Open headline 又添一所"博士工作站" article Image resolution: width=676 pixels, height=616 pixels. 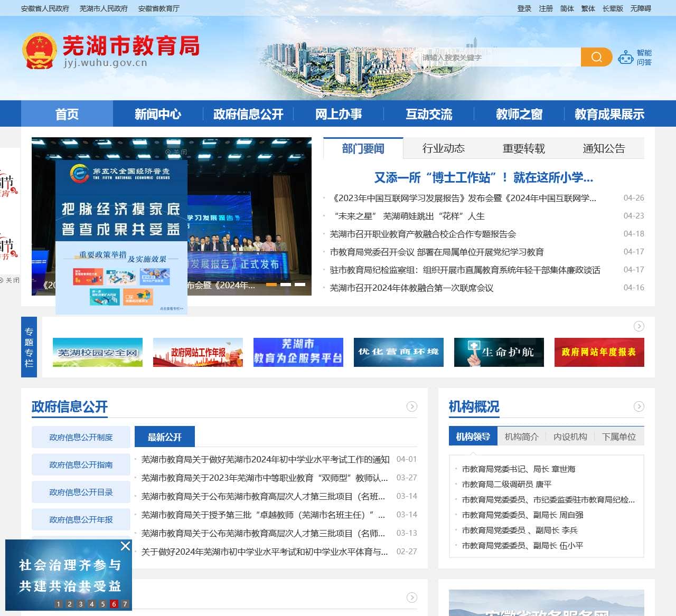pyautogui.click(x=483, y=177)
